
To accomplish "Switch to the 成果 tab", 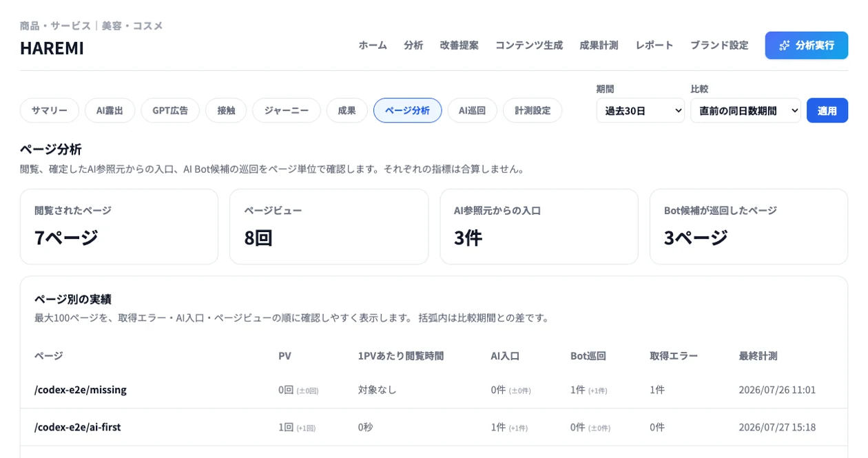I will (347, 110).
